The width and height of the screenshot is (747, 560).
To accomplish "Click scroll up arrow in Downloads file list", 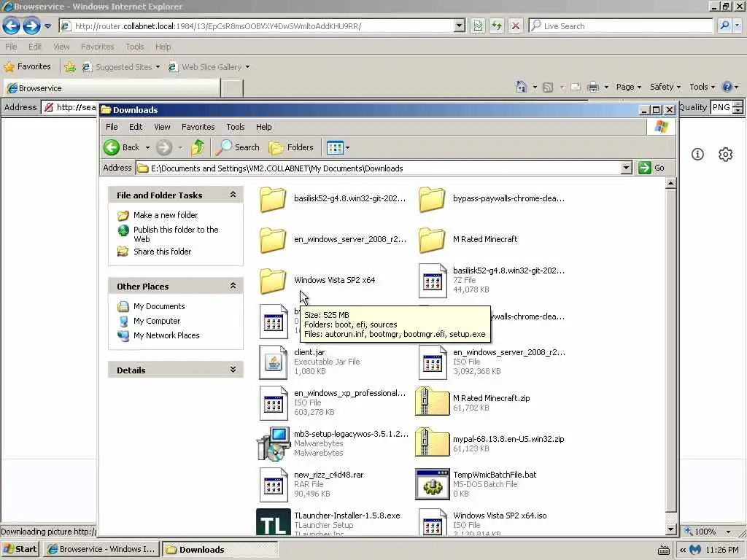I will [x=671, y=183].
